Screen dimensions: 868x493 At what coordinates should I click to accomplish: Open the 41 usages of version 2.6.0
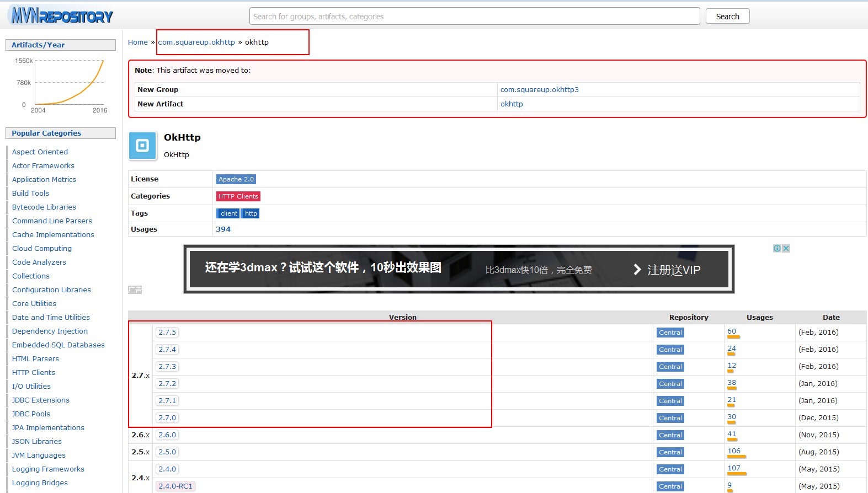click(x=732, y=434)
